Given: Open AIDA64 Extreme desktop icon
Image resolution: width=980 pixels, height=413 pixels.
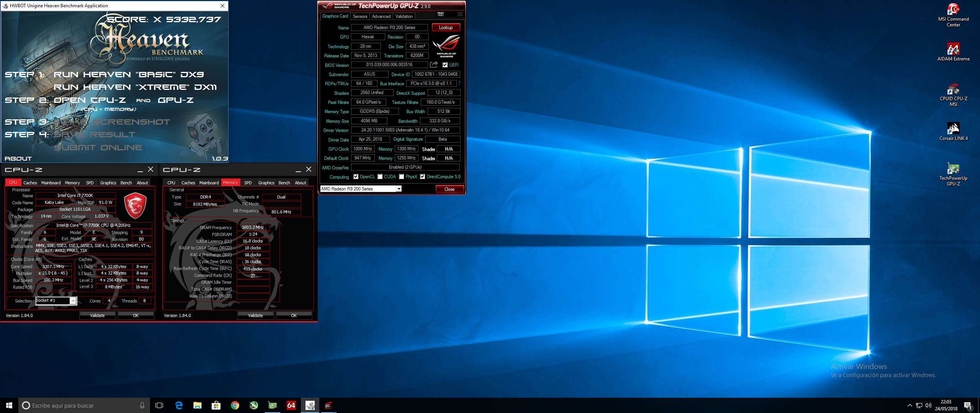Looking at the screenshot, I should click(953, 52).
